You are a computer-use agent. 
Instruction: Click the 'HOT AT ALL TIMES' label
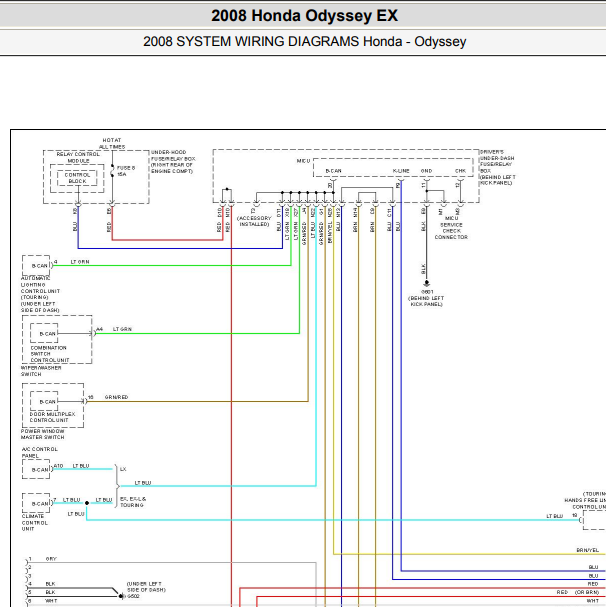[x=112, y=143]
